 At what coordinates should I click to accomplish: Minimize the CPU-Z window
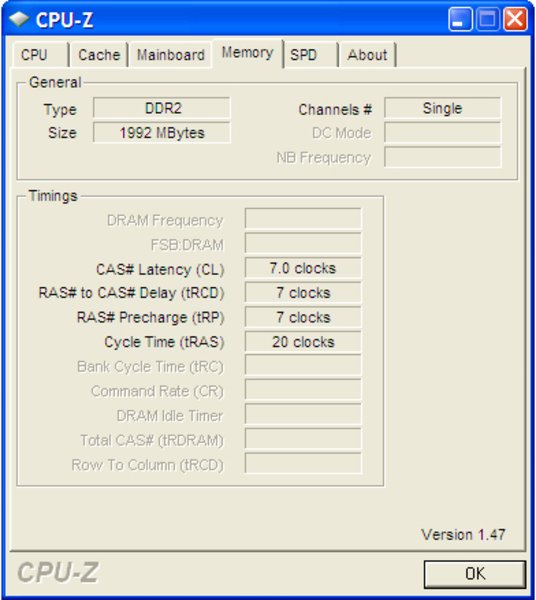[459, 19]
